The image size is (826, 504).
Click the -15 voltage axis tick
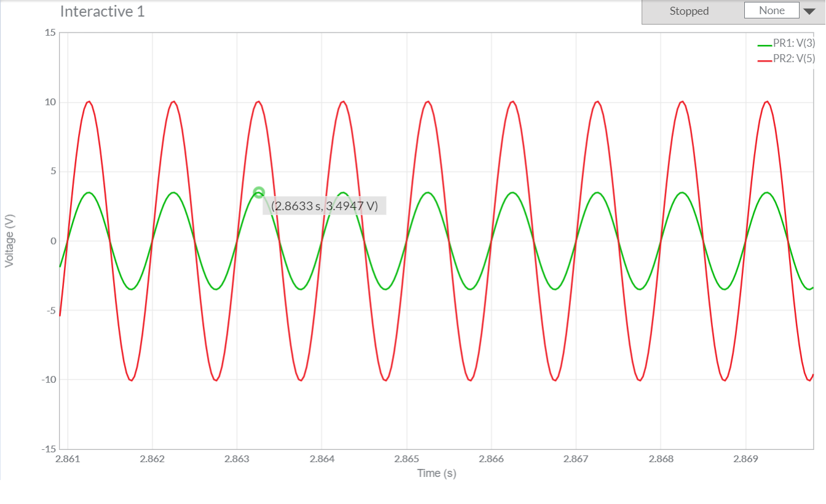49,449
